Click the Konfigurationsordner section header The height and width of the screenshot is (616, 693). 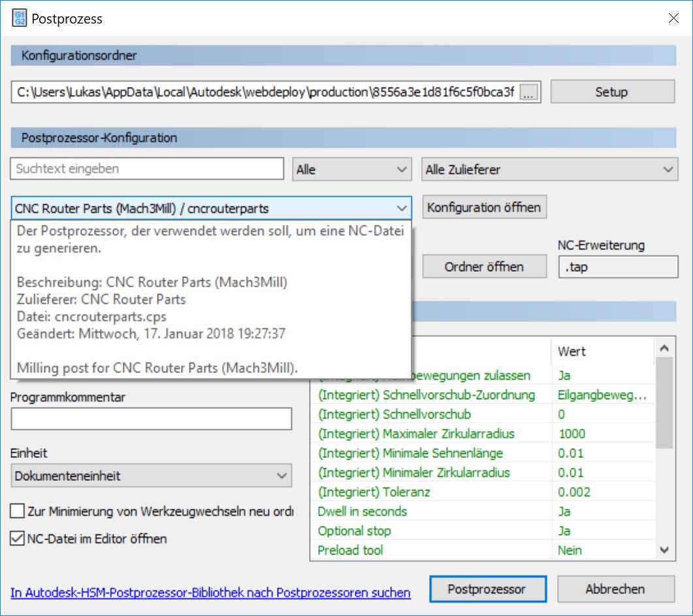click(344, 56)
